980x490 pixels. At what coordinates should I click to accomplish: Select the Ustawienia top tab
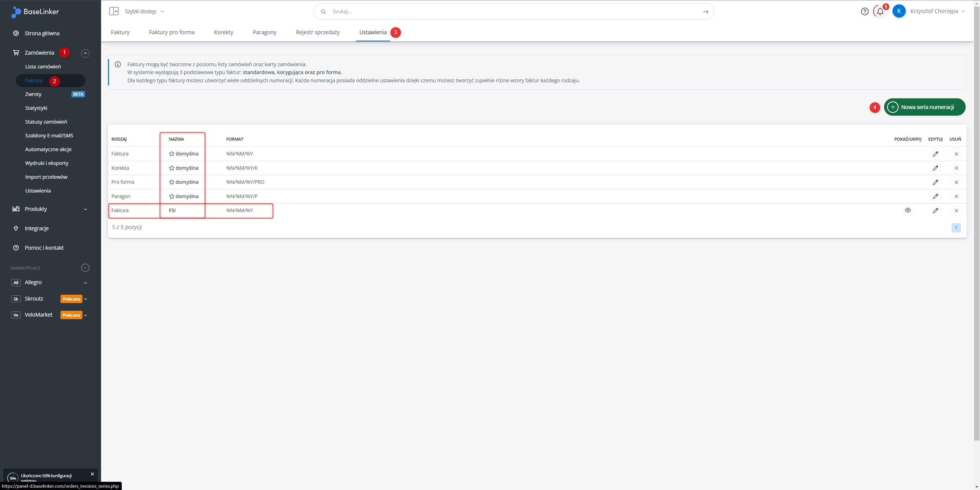click(373, 32)
